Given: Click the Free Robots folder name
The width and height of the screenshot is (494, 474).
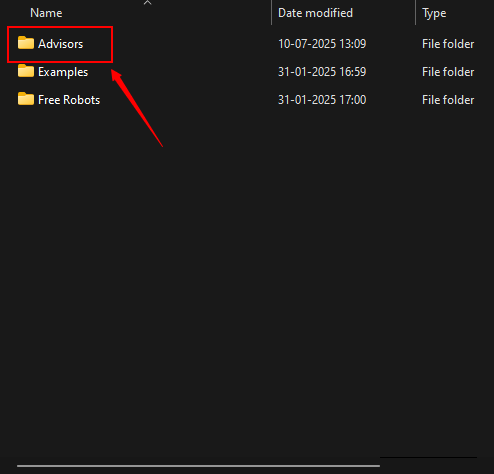Looking at the screenshot, I should tap(69, 100).
